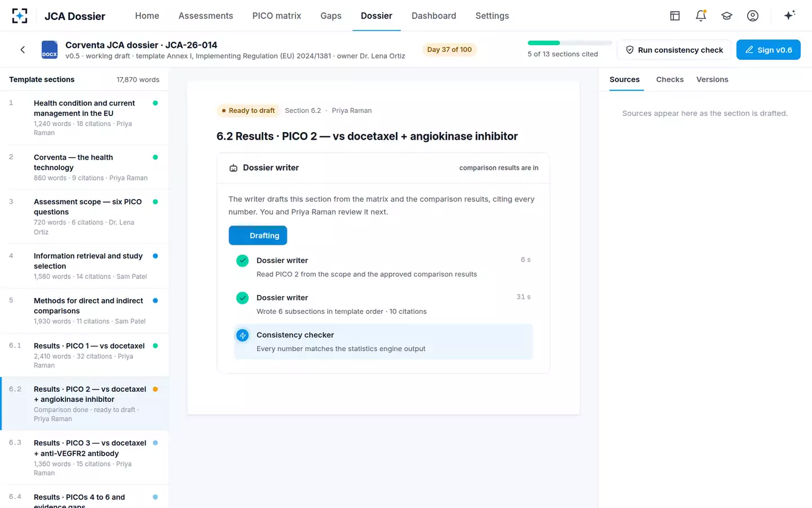Click the DOCX file icon
This screenshot has height=508, width=812.
[x=50, y=50]
